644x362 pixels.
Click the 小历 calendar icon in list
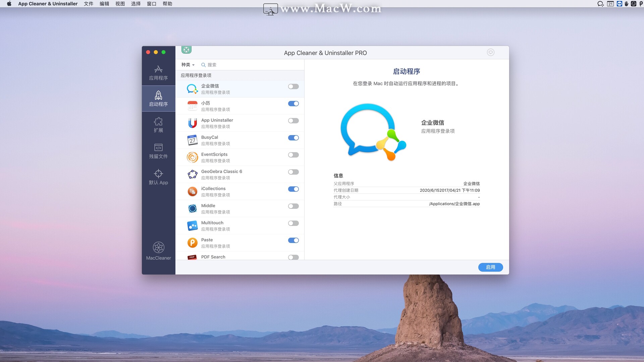(x=192, y=106)
